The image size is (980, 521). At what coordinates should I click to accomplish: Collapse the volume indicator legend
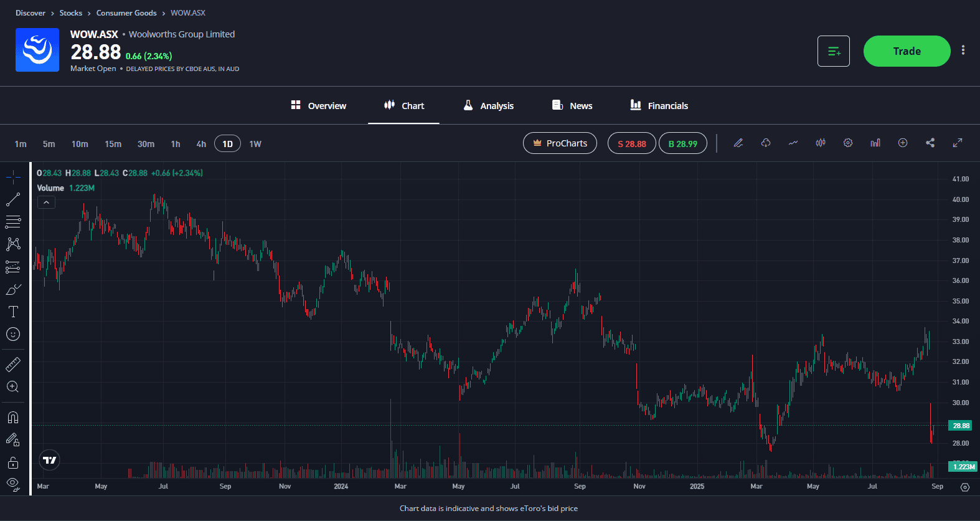pyautogui.click(x=46, y=203)
